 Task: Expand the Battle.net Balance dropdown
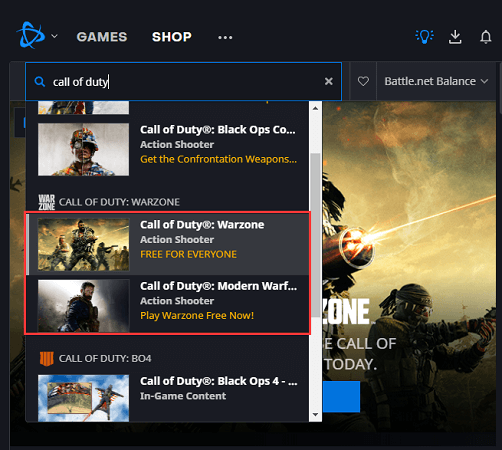[436, 81]
